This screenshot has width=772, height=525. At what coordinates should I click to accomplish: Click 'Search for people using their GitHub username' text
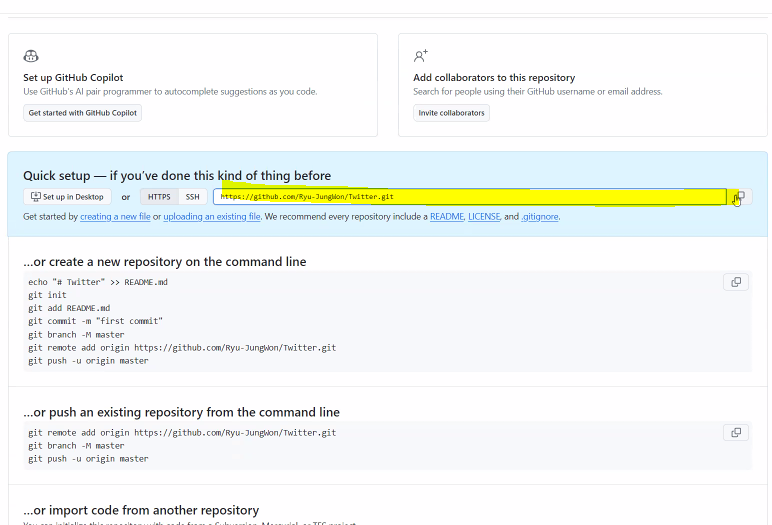[x=538, y=92]
